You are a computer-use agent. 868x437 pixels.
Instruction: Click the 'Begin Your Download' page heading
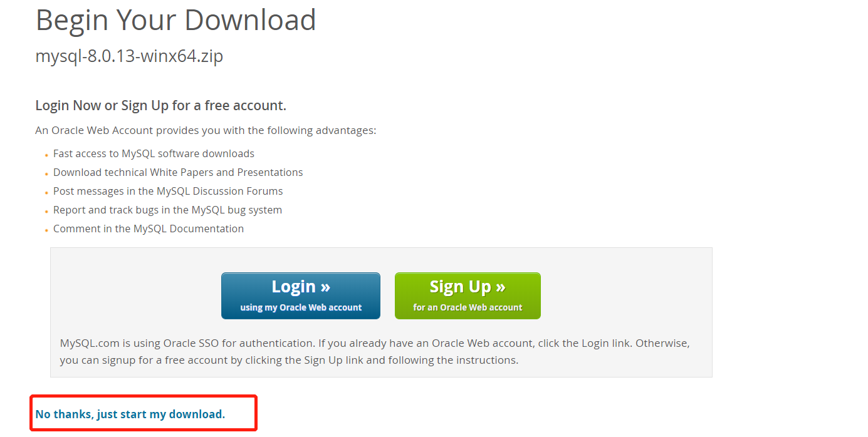(176, 20)
